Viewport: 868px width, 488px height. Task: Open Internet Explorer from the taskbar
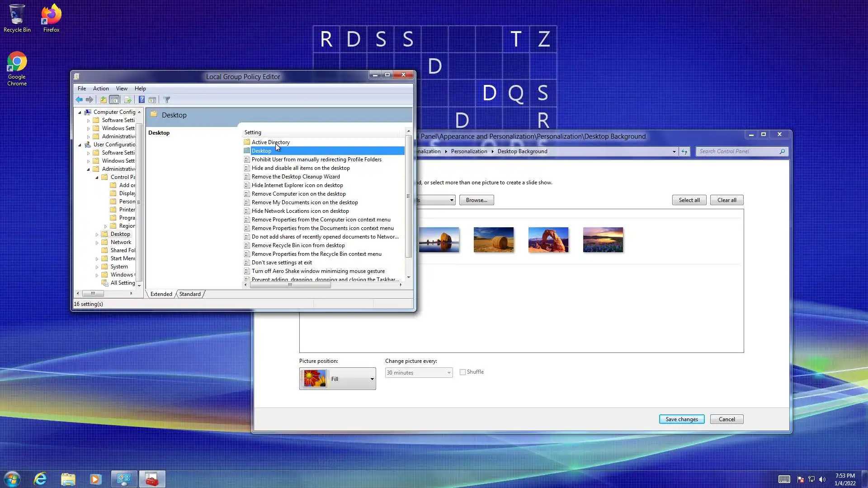click(40, 479)
